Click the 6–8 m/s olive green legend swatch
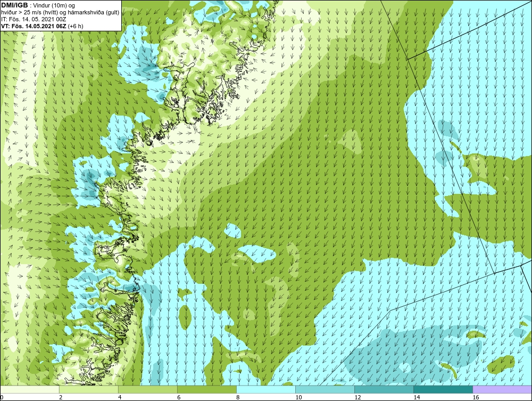The image size is (532, 401). 207,389
